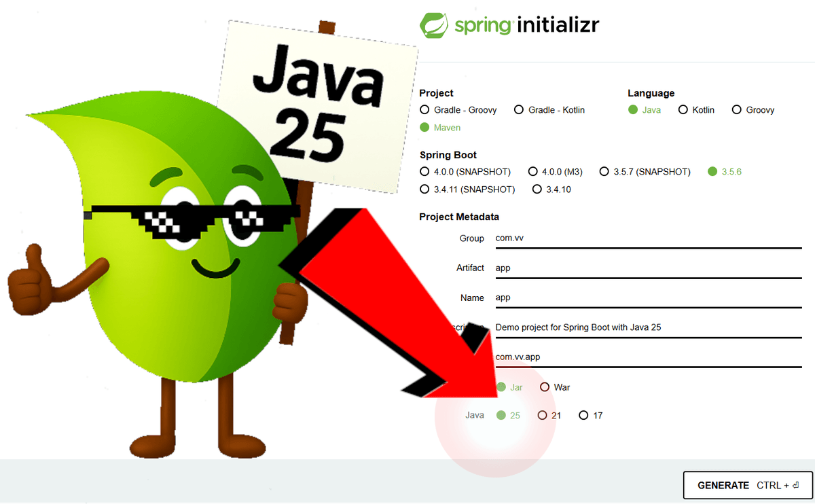Screen dimensions: 815x504
Task: Click the package name field com.vv.app
Action: click(649, 357)
